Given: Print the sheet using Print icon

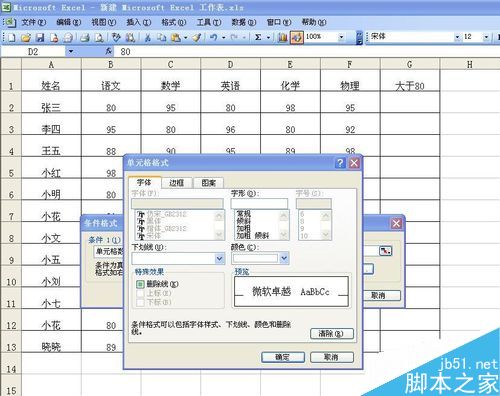Looking at the screenshot, I should pos(85,38).
